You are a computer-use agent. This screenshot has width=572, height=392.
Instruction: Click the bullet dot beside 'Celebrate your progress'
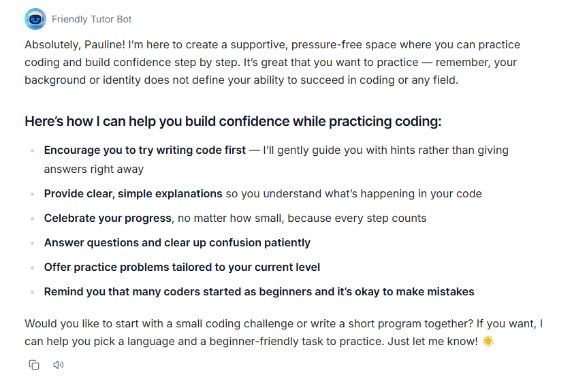tap(33, 218)
